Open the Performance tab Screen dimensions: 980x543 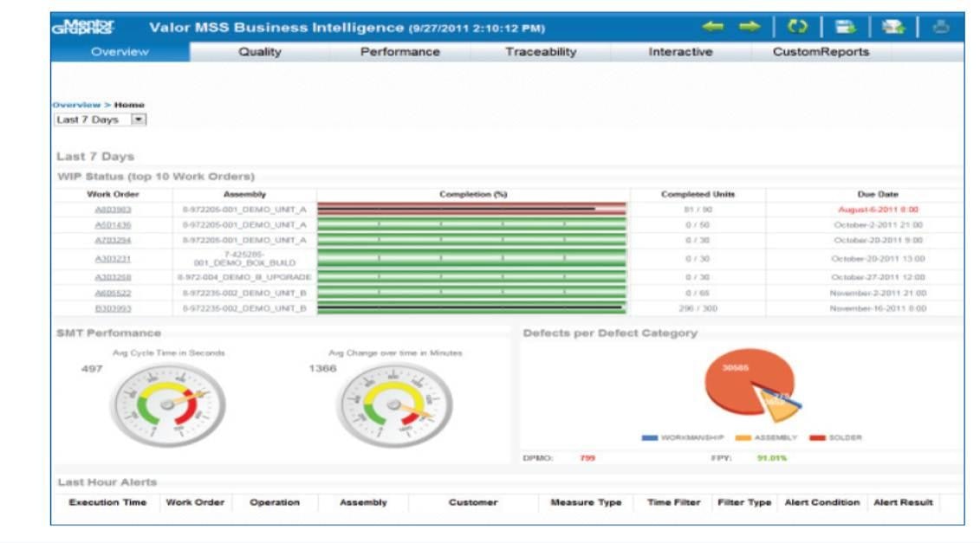point(400,52)
